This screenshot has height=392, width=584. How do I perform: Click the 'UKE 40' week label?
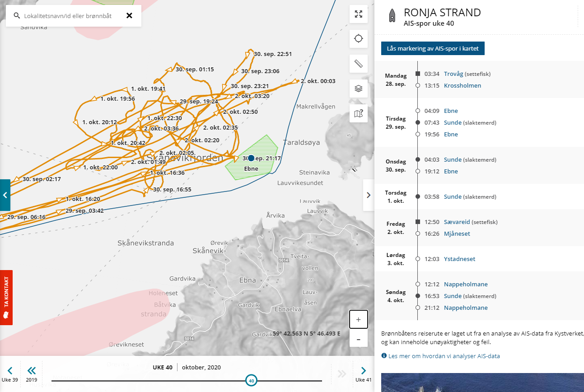pyautogui.click(x=163, y=367)
